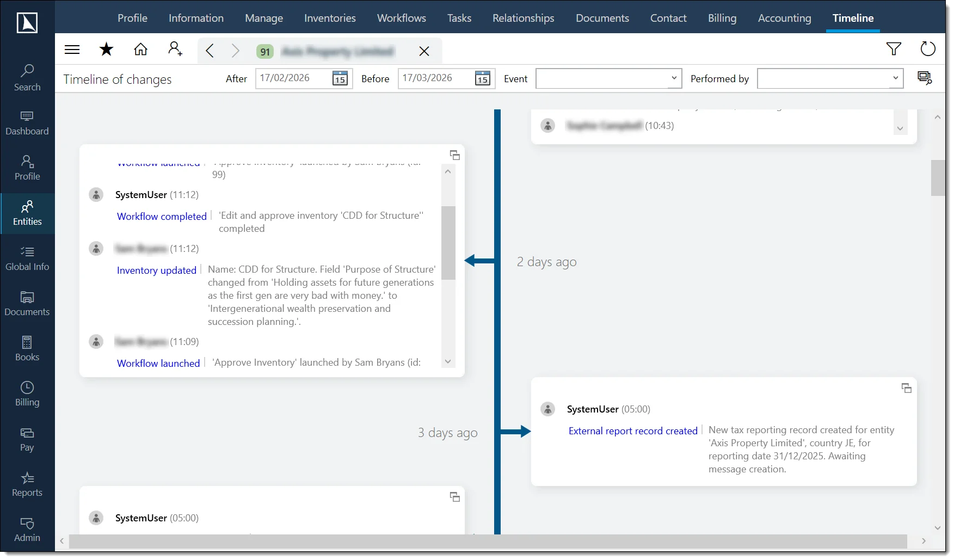The width and height of the screenshot is (954, 560).
Task: Click the favourites star icon
Action: click(x=106, y=50)
